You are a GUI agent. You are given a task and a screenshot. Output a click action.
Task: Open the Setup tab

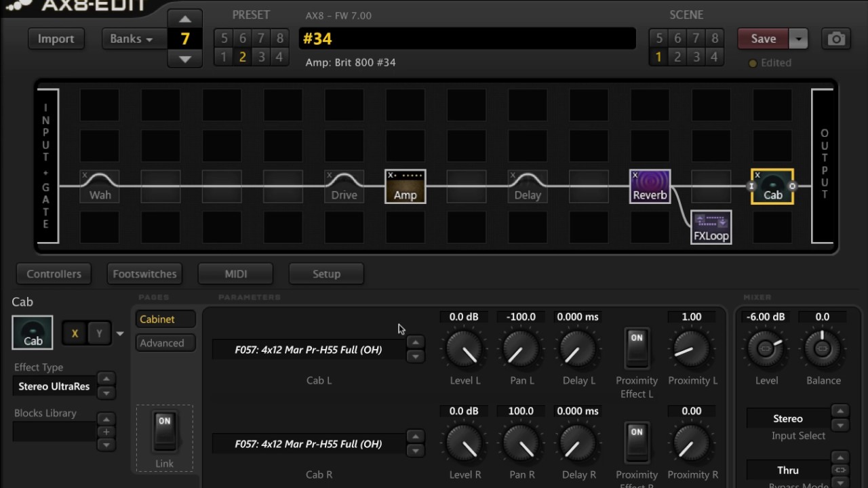coord(326,274)
